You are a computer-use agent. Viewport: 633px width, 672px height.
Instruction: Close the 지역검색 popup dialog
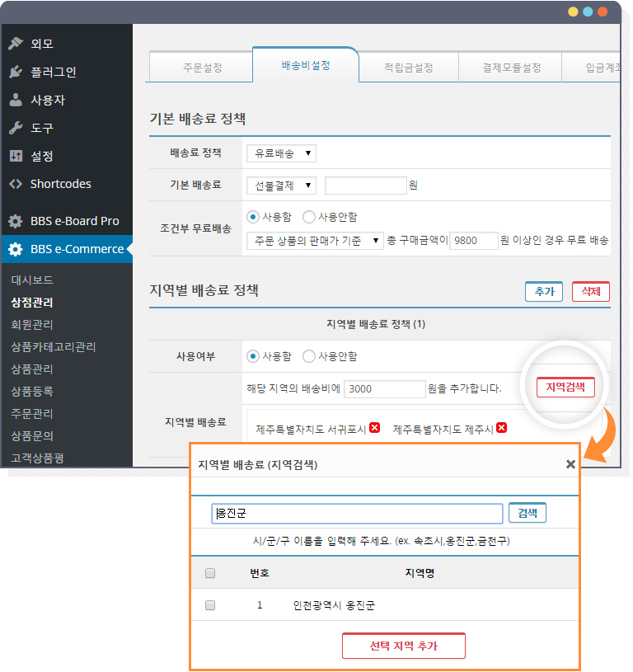pos(570,464)
